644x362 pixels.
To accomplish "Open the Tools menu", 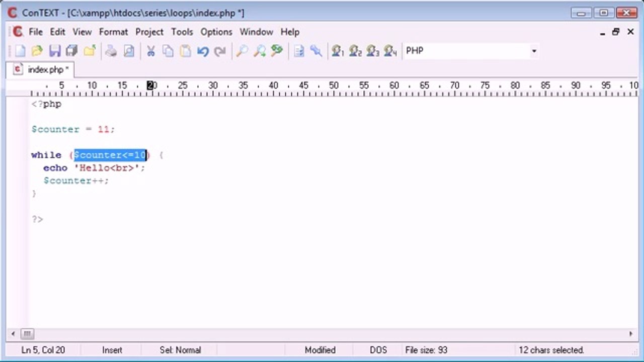I will tap(182, 32).
